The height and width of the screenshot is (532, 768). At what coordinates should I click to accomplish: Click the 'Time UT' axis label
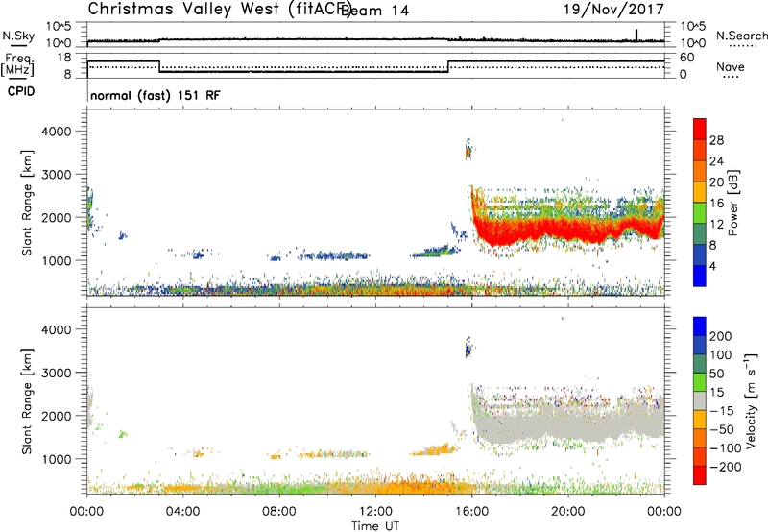[375, 526]
